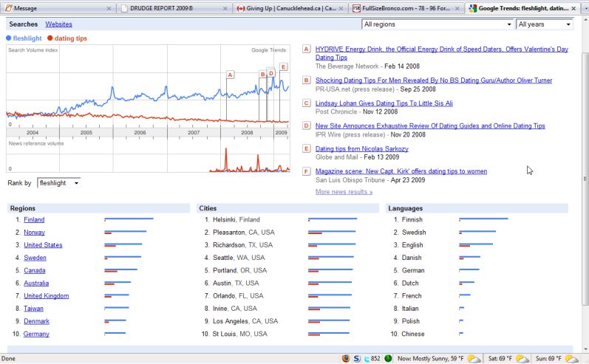This screenshot has width=589, height=364.
Task: Select the Google Trends tab
Action: [x=522, y=8]
